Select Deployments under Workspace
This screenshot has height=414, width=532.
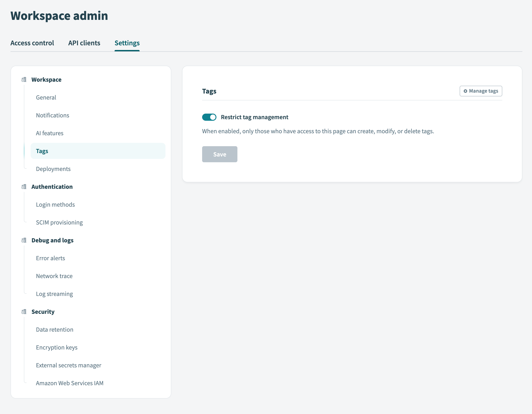[53, 169]
